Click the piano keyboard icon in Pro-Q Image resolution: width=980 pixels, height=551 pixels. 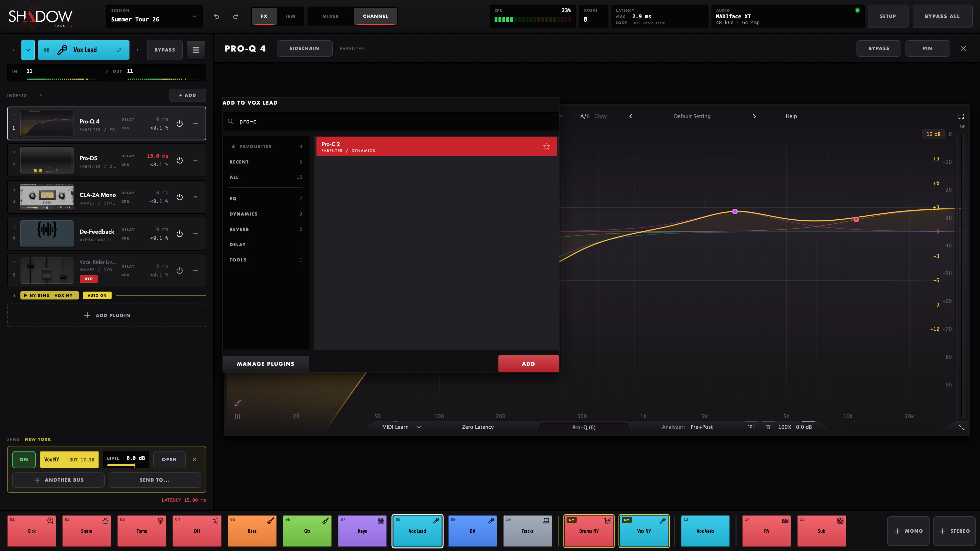pyautogui.click(x=238, y=416)
